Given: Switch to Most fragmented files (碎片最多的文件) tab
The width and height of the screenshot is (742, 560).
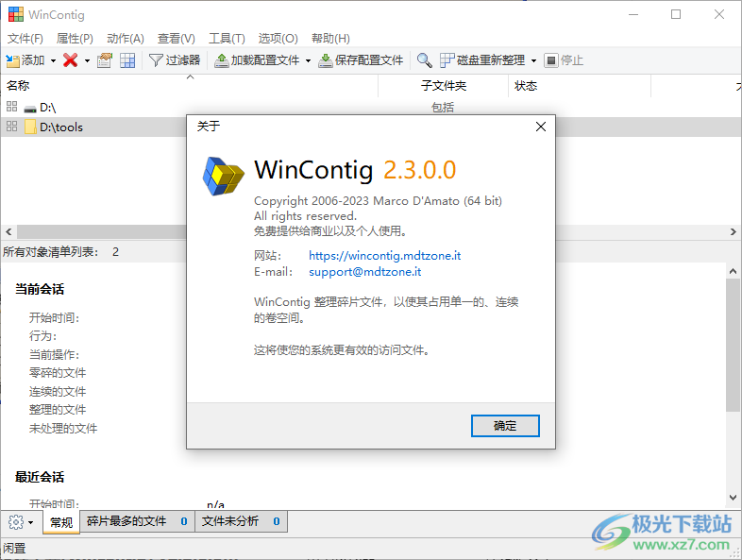Looking at the screenshot, I should click(137, 521).
